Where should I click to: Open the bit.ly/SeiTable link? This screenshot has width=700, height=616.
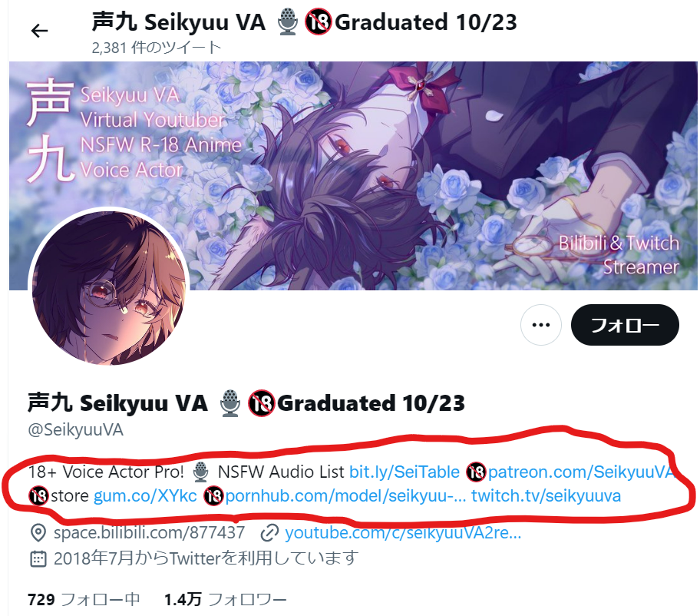(404, 472)
